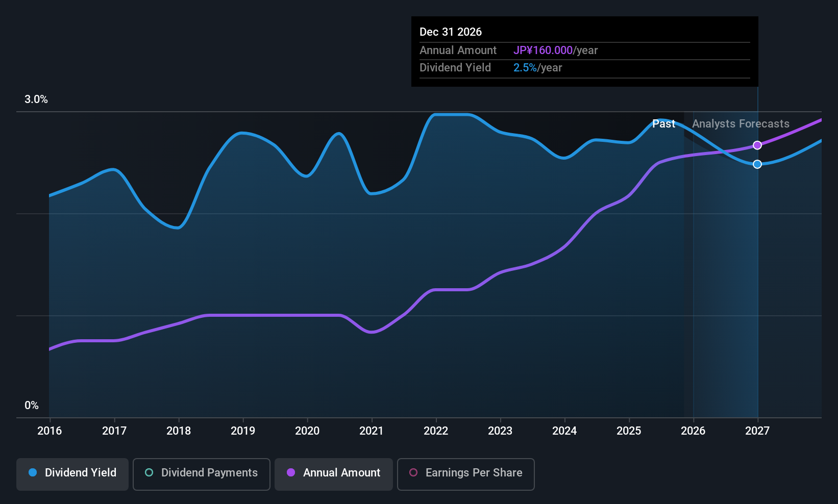Enable the Dividend Payments series
838x504 pixels.
point(201,474)
